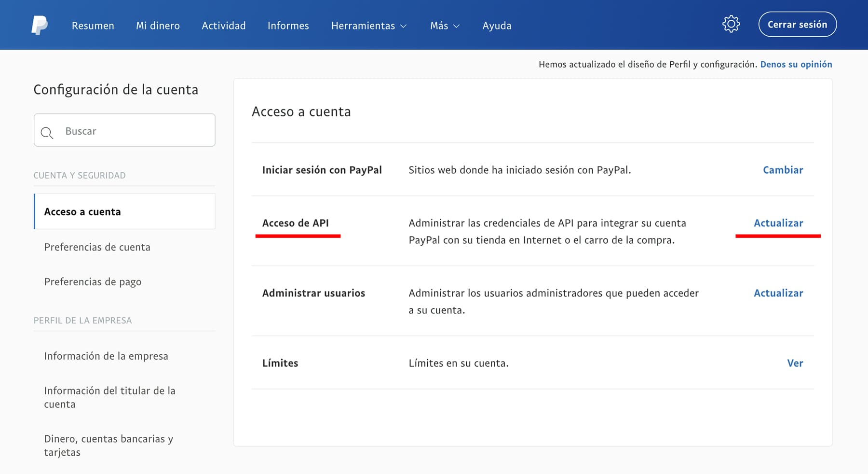The width and height of the screenshot is (868, 474).
Task: Click Actualizar for Acceso de API
Action: pos(778,223)
